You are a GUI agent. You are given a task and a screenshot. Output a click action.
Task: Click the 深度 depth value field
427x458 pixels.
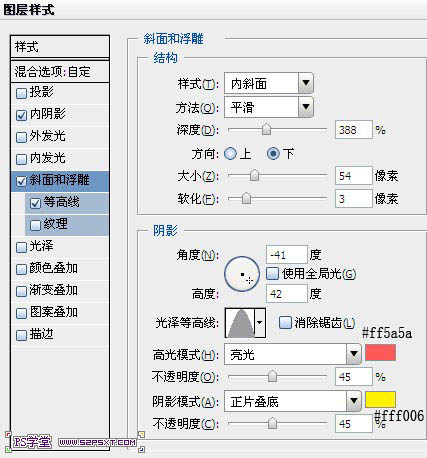tap(353, 130)
